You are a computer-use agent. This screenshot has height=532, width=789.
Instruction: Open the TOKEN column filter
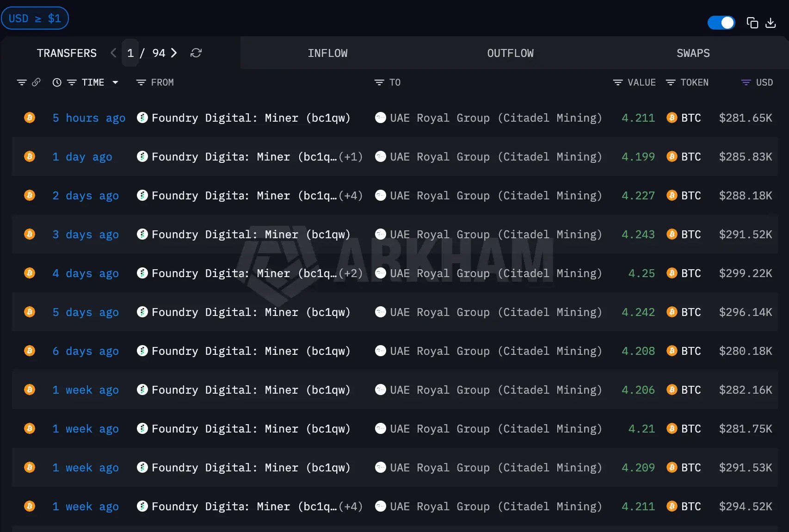pos(671,82)
